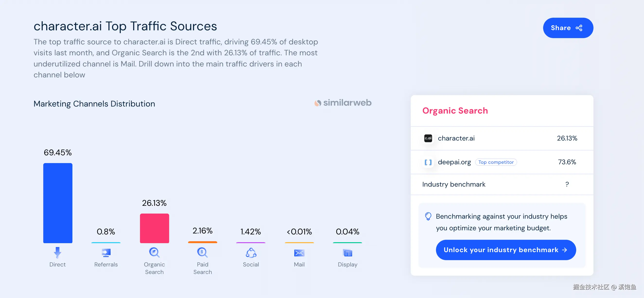
Task: Click the Social channel icon
Action: click(251, 253)
